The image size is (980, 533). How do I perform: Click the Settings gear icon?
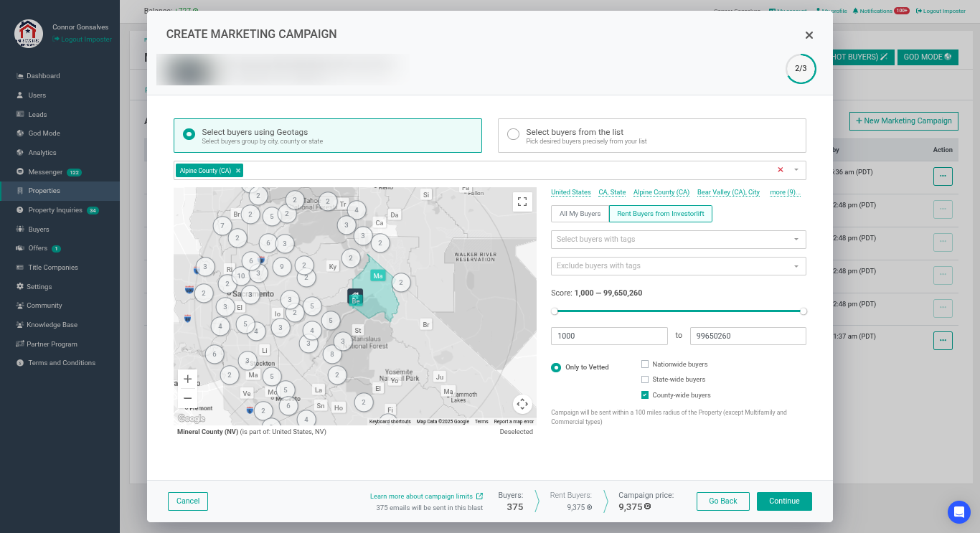(x=20, y=287)
